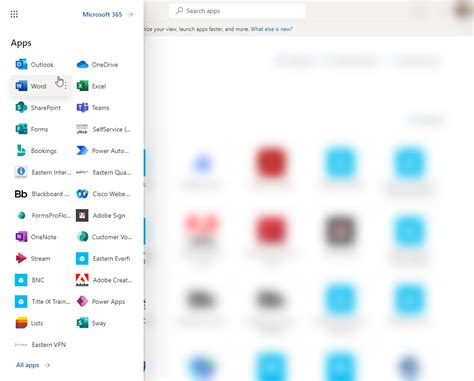Launch Blackboard app
The image size is (474, 381).
click(x=42, y=194)
